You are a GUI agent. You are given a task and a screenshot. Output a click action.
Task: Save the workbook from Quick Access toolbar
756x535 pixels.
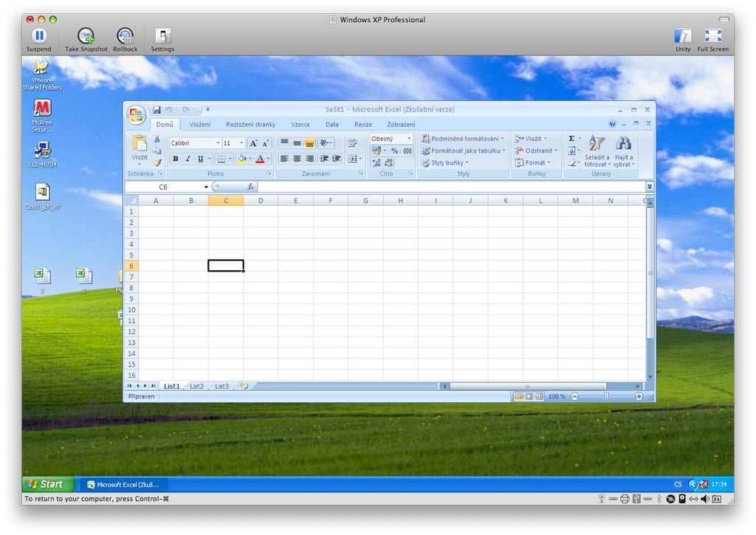157,110
